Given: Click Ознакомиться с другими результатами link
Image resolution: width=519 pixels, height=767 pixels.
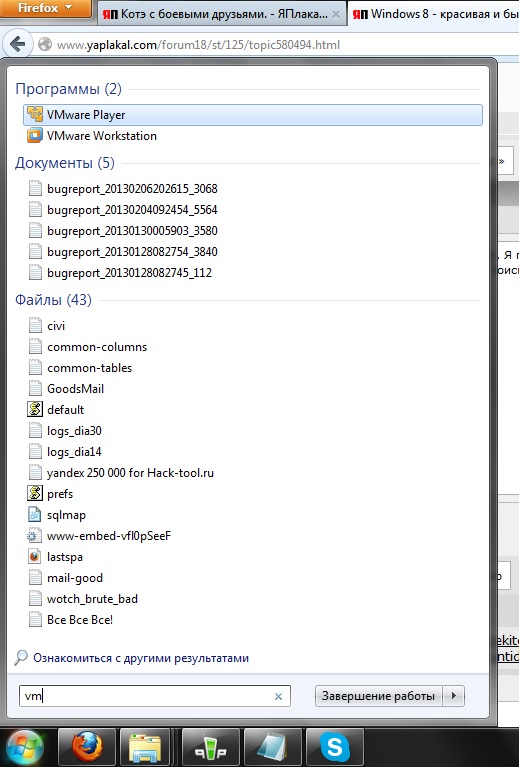Looking at the screenshot, I should [x=141, y=658].
